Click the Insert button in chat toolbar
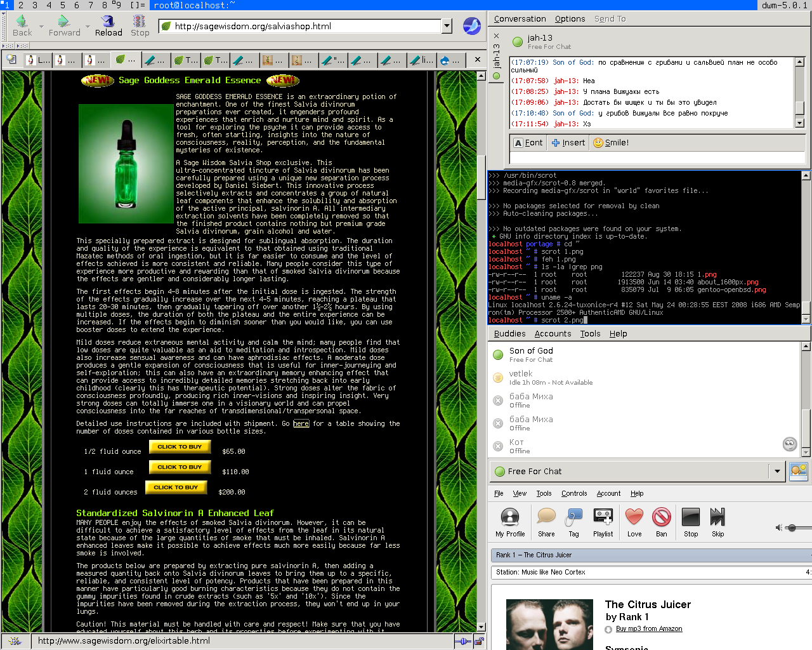Screen dimensions: 812x650 [x=568, y=143]
